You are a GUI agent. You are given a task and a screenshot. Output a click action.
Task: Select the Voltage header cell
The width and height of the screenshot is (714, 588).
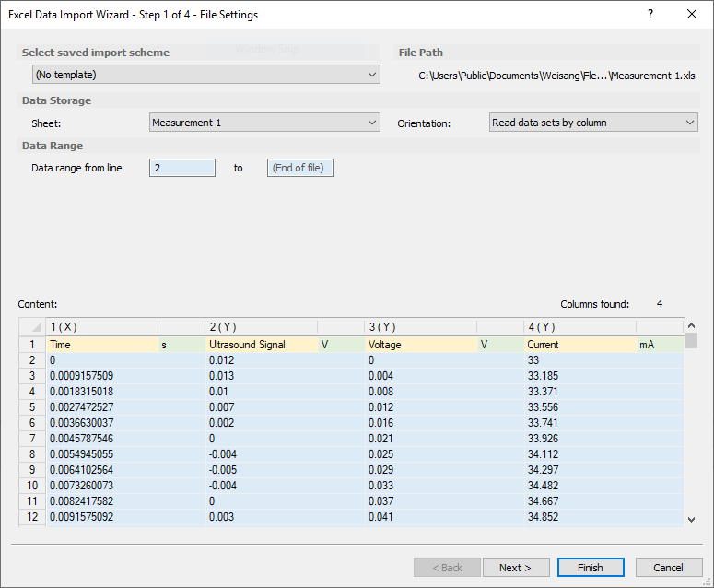coord(421,345)
